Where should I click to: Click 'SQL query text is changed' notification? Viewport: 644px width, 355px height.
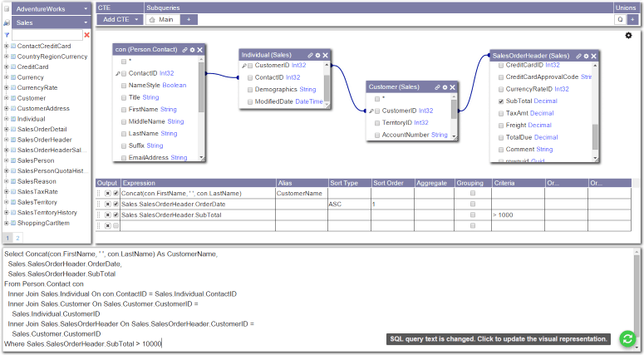[499, 339]
